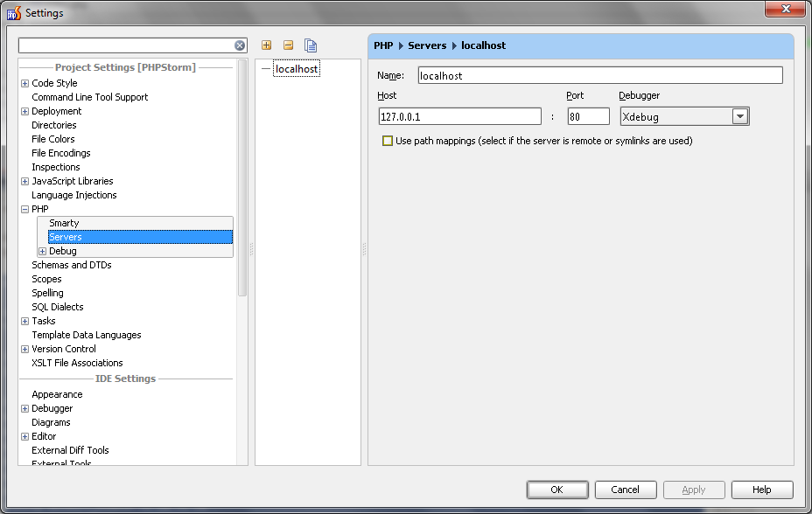Expand the Debug node under PHP

pyautogui.click(x=43, y=251)
